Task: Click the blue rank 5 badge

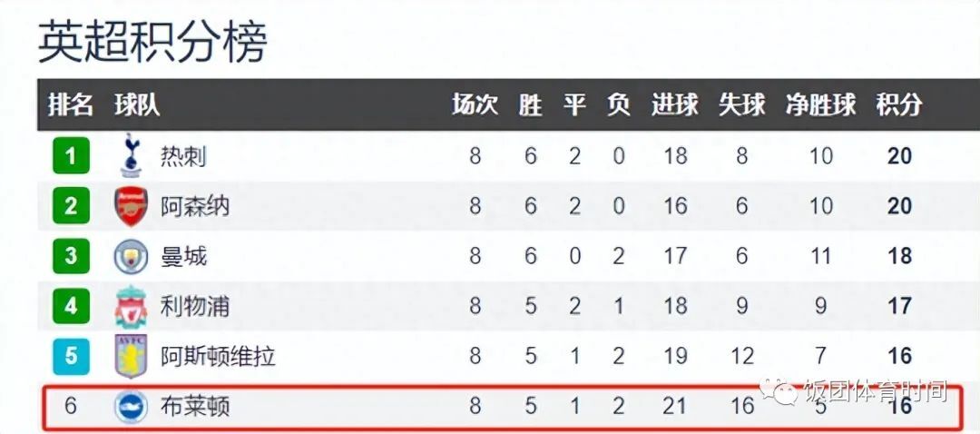Action: tap(71, 356)
